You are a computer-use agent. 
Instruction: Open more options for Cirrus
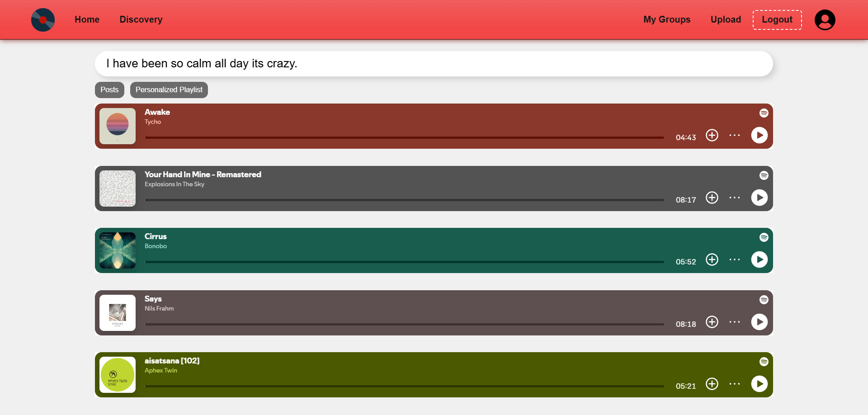click(735, 259)
